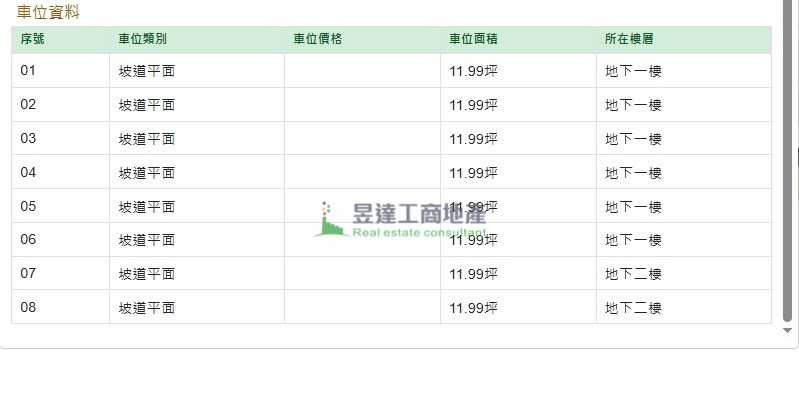
Task: Click the 車位資料 section title
Action: [x=48, y=13]
